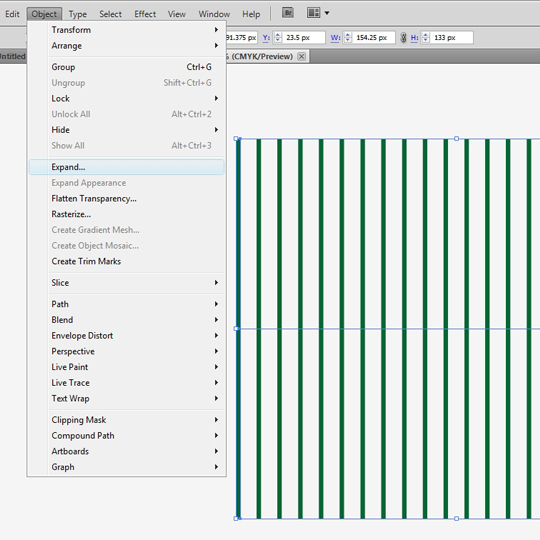Open Adobe Bridge via the Br icon

point(288,13)
